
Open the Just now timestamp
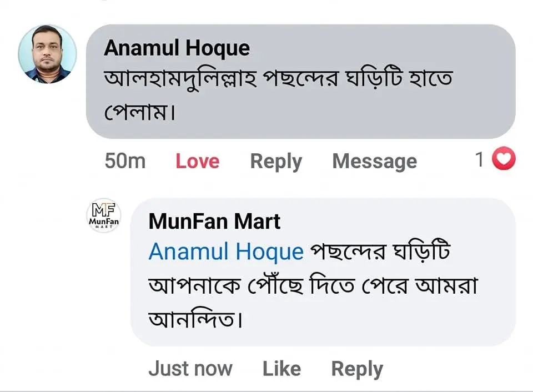coord(190,369)
